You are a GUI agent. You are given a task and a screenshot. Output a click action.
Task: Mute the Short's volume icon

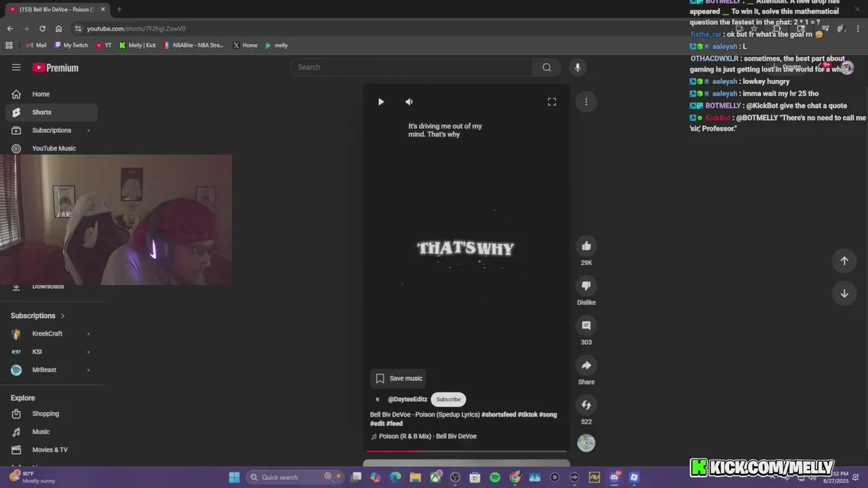pos(409,102)
